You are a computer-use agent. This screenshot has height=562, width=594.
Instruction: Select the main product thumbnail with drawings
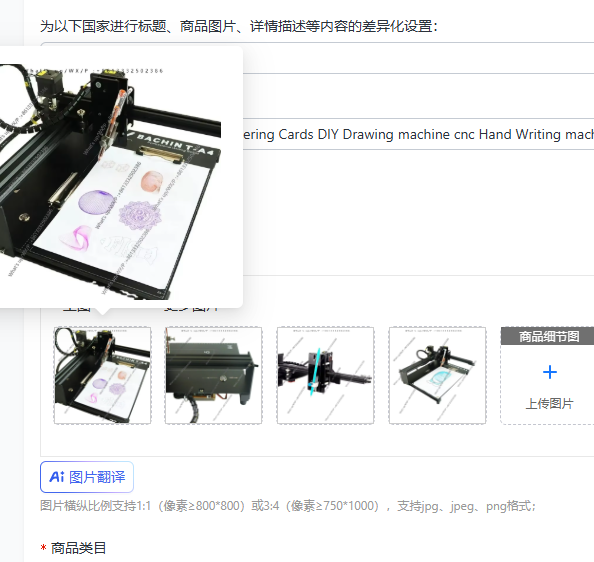coord(102,375)
